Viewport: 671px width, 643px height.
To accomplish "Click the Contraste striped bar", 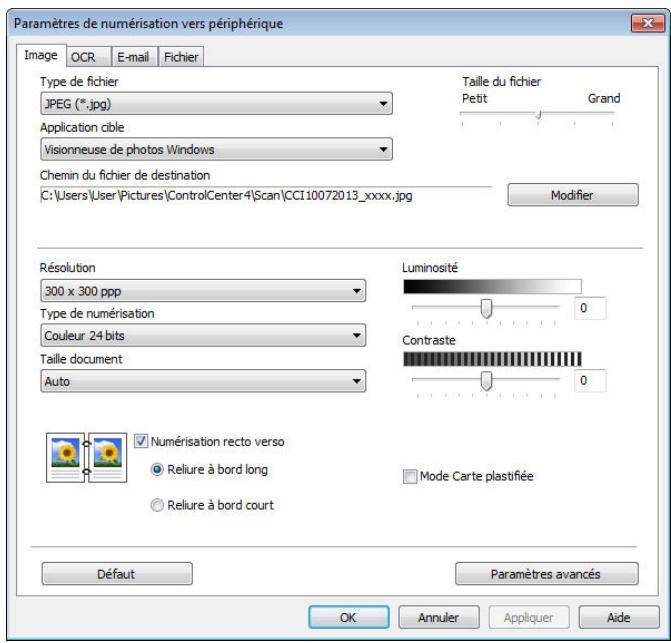I will point(492,359).
